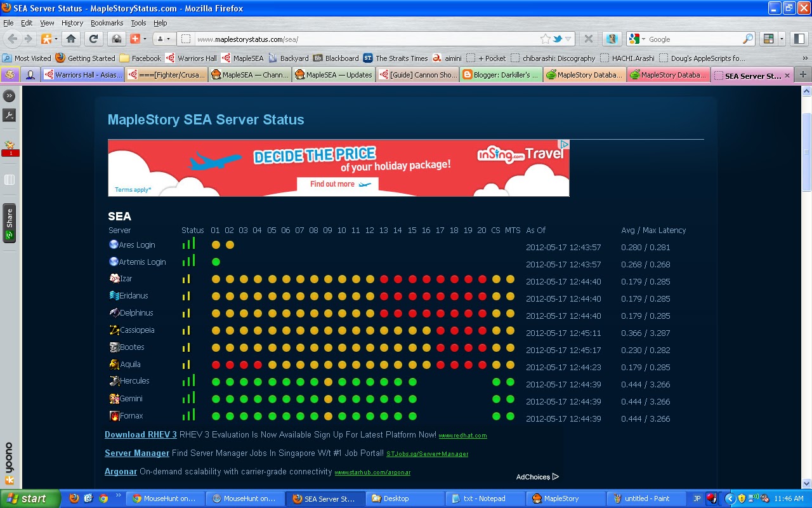Click the Argonar ad link
The image size is (812, 508).
(x=121, y=471)
